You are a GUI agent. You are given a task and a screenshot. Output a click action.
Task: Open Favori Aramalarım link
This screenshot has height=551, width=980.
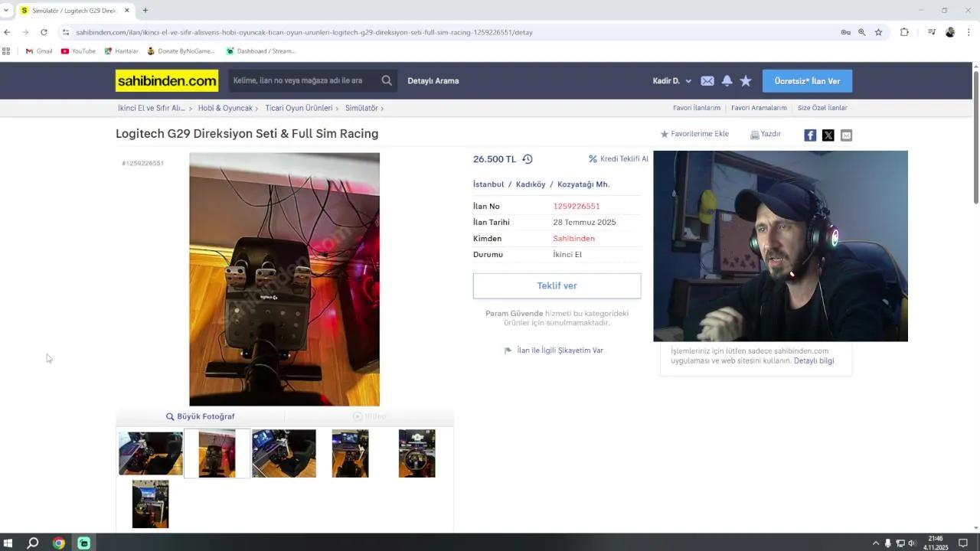[759, 108]
